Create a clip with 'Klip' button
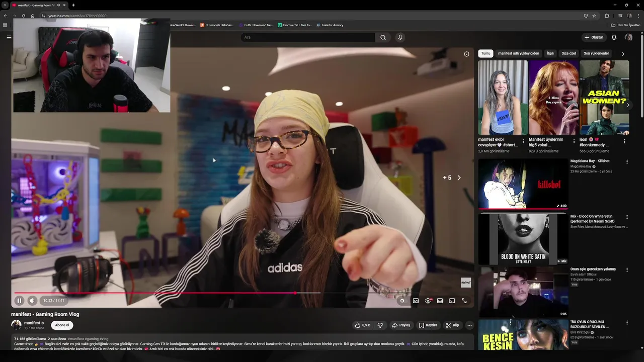This screenshot has height=362, width=644. tap(452, 325)
